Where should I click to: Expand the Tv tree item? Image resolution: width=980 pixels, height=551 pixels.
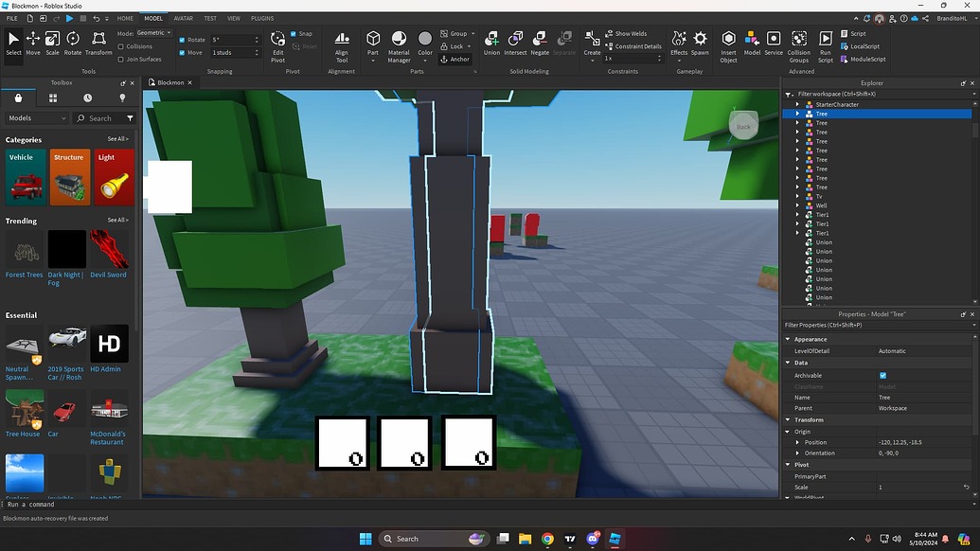[797, 196]
